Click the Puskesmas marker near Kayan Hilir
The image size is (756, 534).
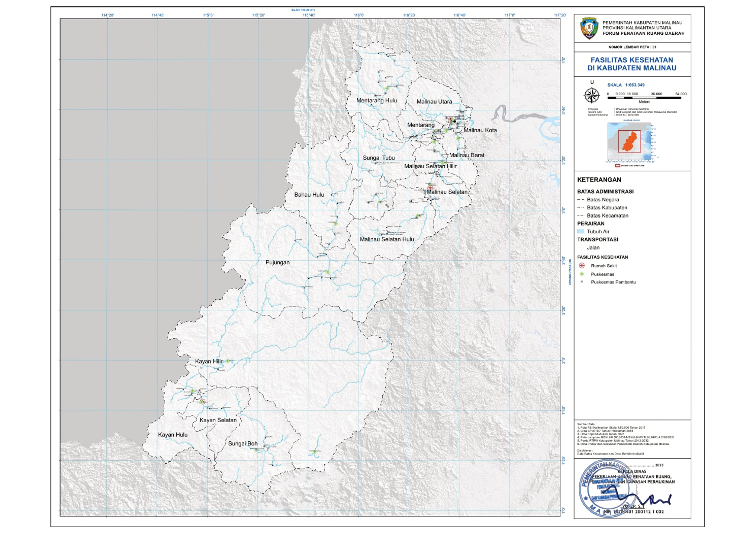[x=227, y=361]
